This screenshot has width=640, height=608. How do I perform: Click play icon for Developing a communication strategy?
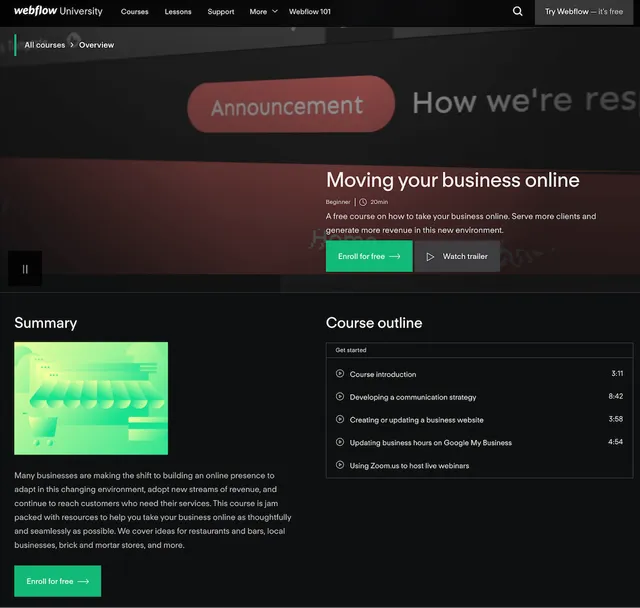340,396
